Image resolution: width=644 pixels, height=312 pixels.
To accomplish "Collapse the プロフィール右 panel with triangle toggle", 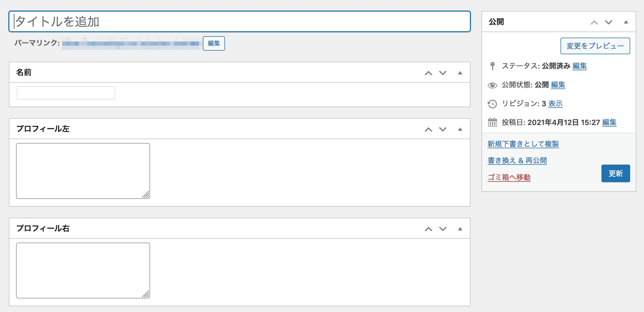I will pyautogui.click(x=460, y=229).
